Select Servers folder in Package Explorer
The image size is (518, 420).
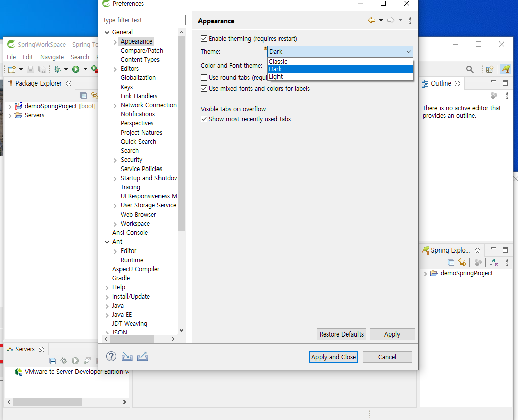(x=34, y=115)
